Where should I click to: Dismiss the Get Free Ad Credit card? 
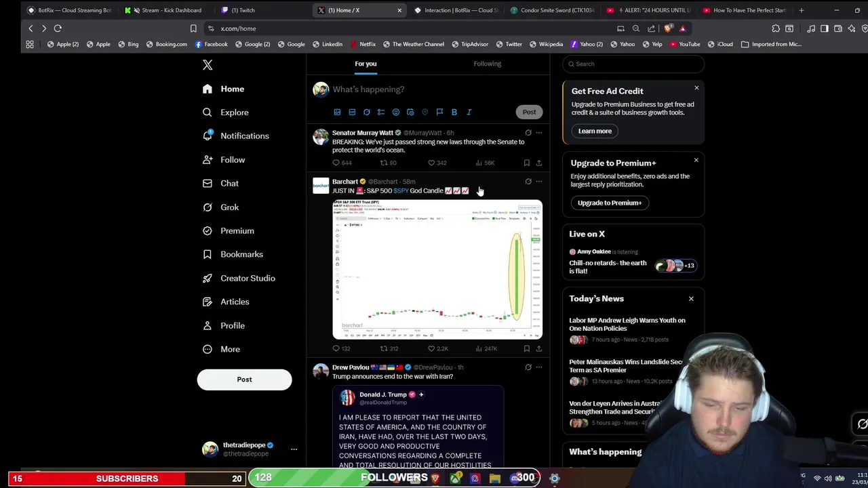click(x=696, y=88)
